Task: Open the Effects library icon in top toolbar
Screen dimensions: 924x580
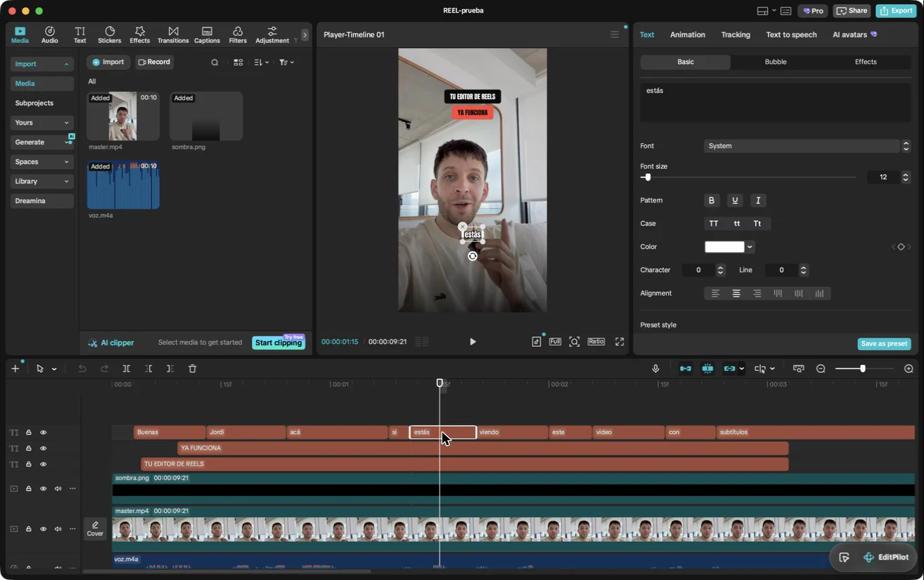Action: click(x=140, y=35)
